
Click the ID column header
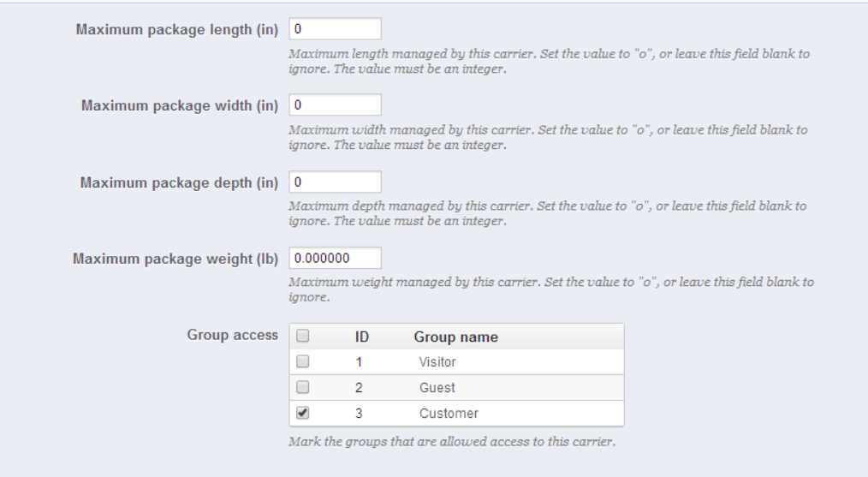coord(361,337)
